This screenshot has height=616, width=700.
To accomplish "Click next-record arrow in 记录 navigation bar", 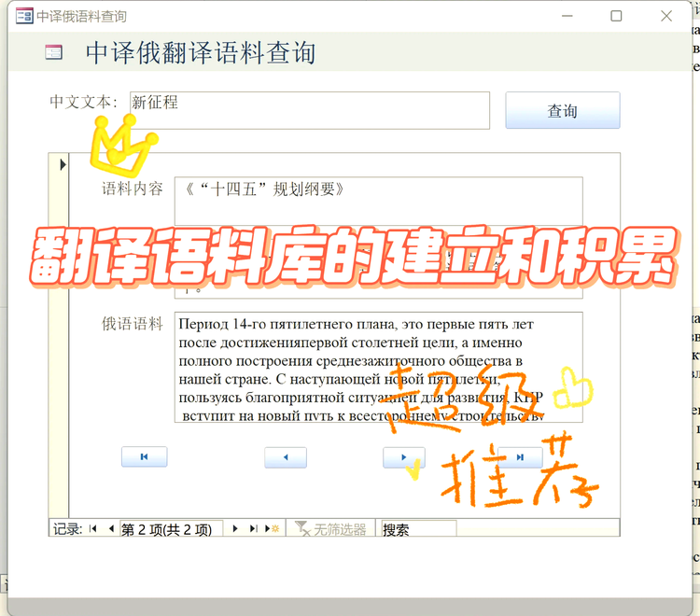I will pos(235,529).
